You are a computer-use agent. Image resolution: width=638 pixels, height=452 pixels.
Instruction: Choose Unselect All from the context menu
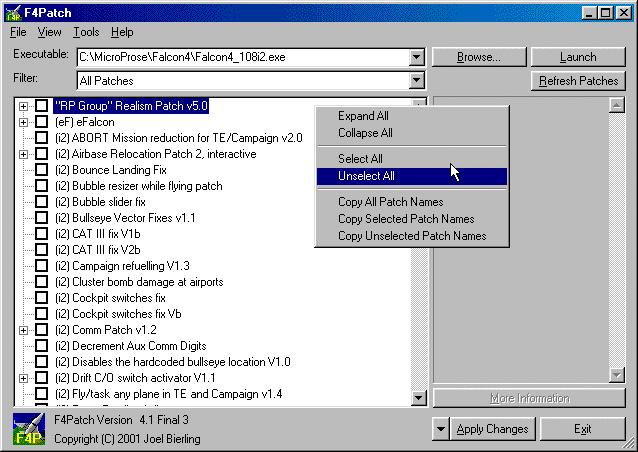(366, 176)
